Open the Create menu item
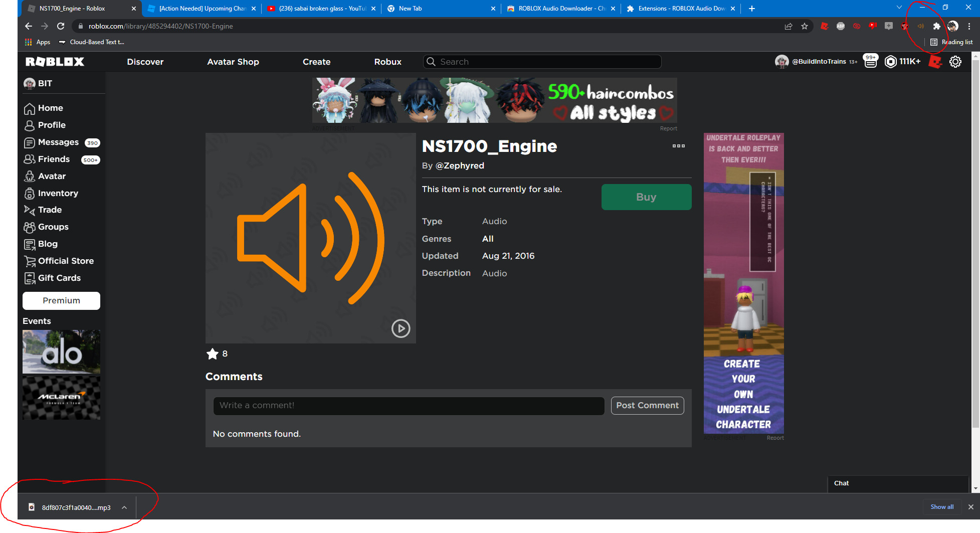Screen dimensions: 980x533 pyautogui.click(x=316, y=62)
